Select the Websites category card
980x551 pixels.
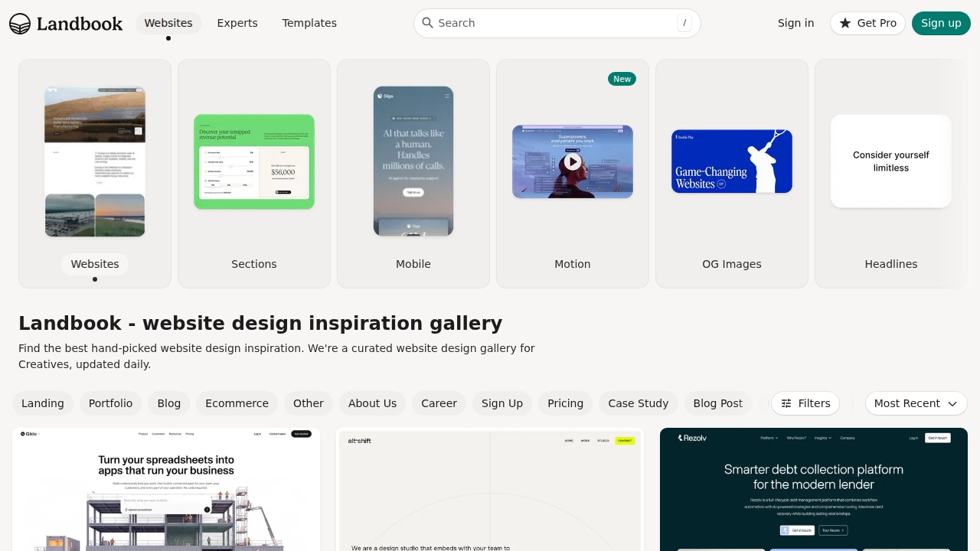tap(95, 174)
